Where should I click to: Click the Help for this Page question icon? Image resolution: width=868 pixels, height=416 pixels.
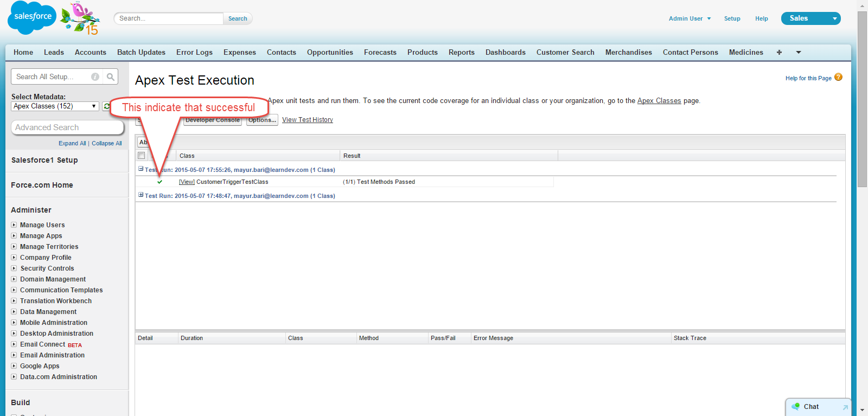click(838, 77)
